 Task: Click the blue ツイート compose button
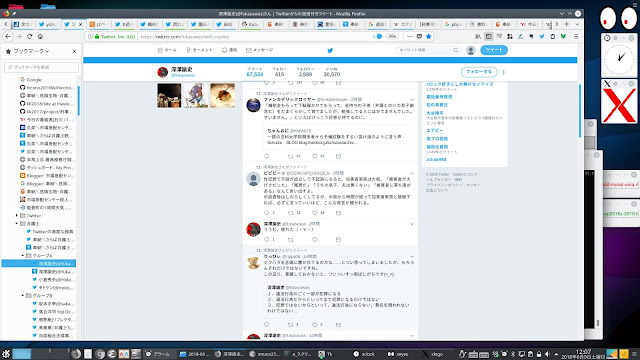coord(494,50)
